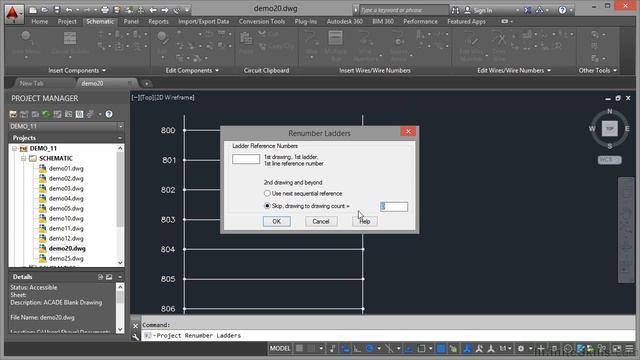Click the New file icon in quick access toolbar
Viewport: 640px width, 360px height.
(x=33, y=10)
